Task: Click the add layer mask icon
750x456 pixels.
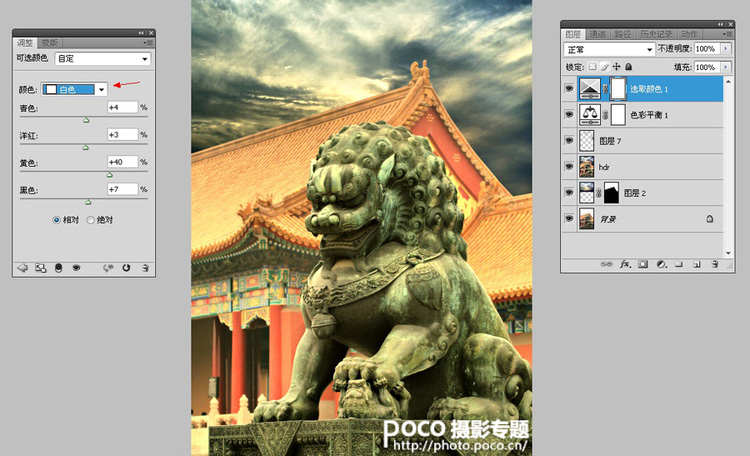Action: click(643, 264)
